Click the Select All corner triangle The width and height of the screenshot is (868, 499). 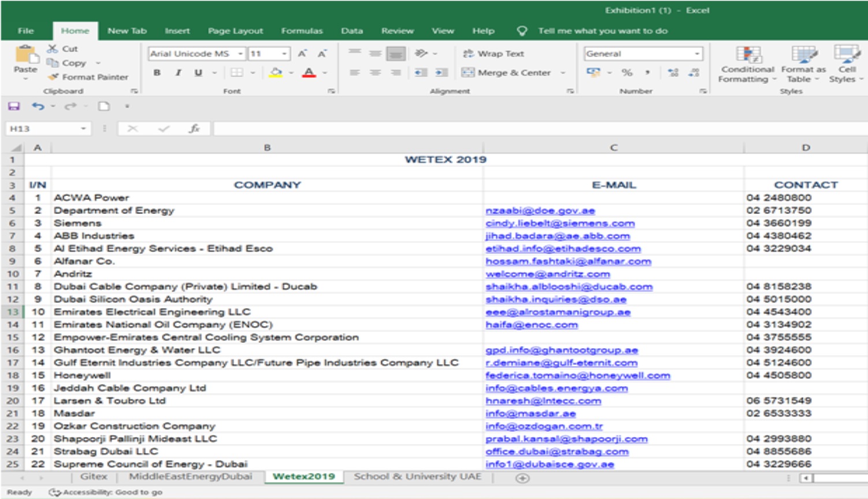(x=16, y=147)
